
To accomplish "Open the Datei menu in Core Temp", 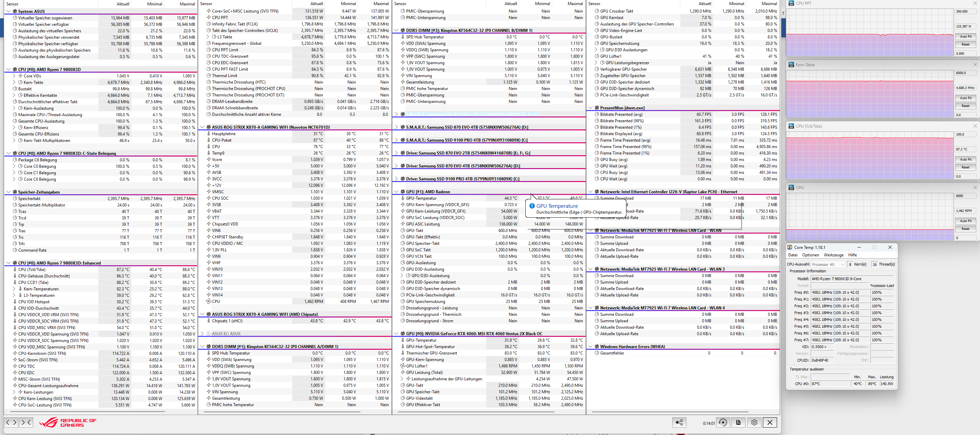I will click(793, 255).
